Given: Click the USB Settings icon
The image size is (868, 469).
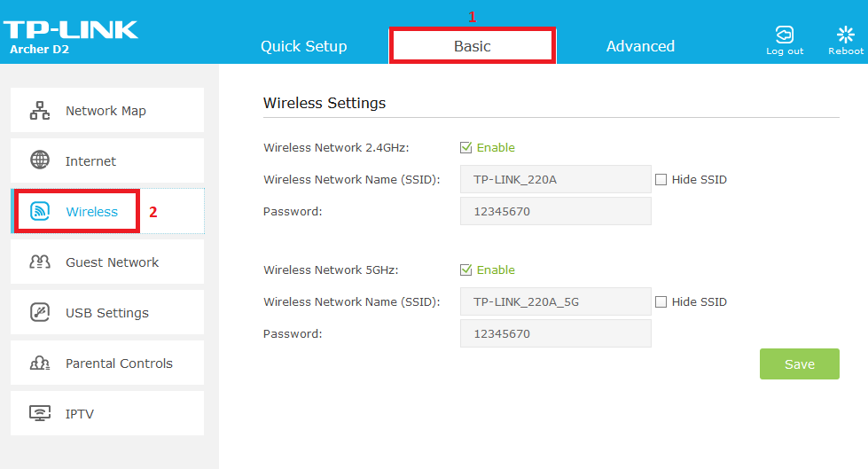Looking at the screenshot, I should pyautogui.click(x=40, y=312).
